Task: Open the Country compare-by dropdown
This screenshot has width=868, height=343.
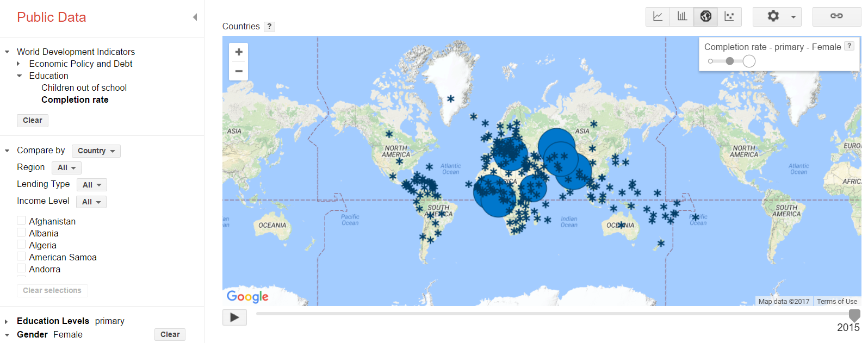Action: [96, 151]
